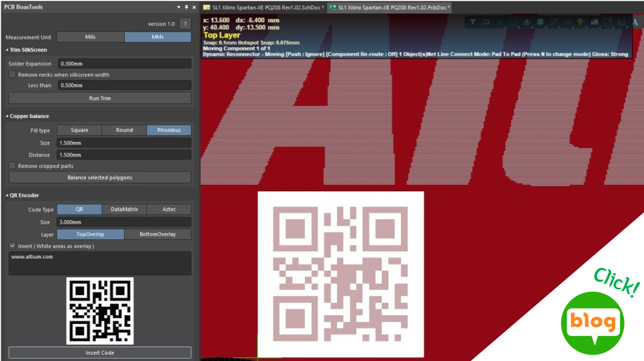Close the PCB BoasTools panel
Viewport: 644px width, 361px height.
pyautogui.click(x=194, y=7)
